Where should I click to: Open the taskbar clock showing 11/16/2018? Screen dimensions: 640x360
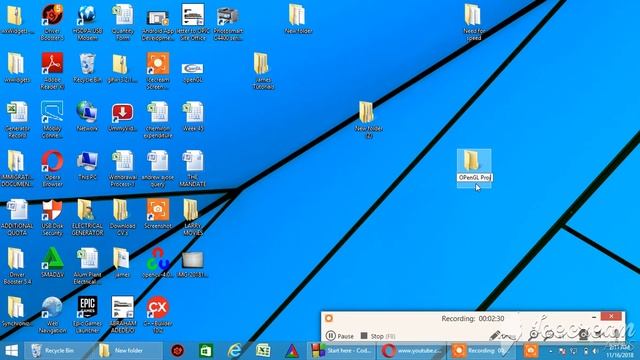click(619, 351)
